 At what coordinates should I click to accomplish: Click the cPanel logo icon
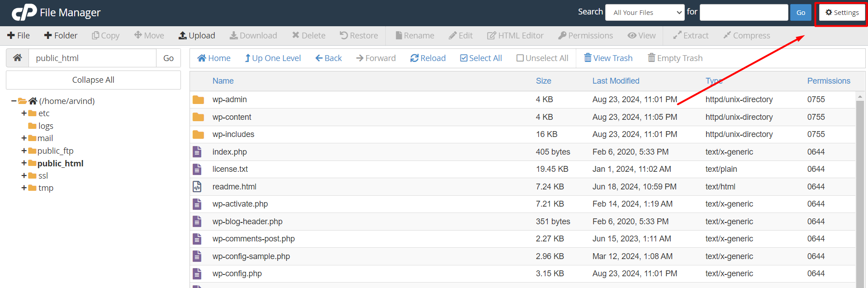[24, 12]
